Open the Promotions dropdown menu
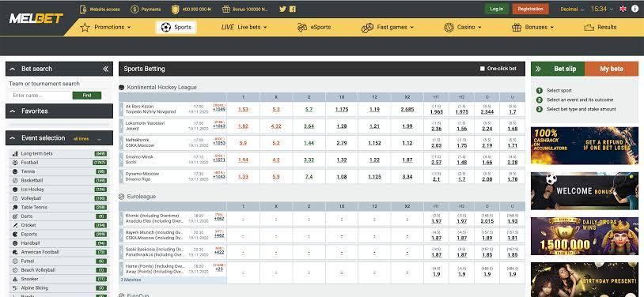 pyautogui.click(x=105, y=27)
